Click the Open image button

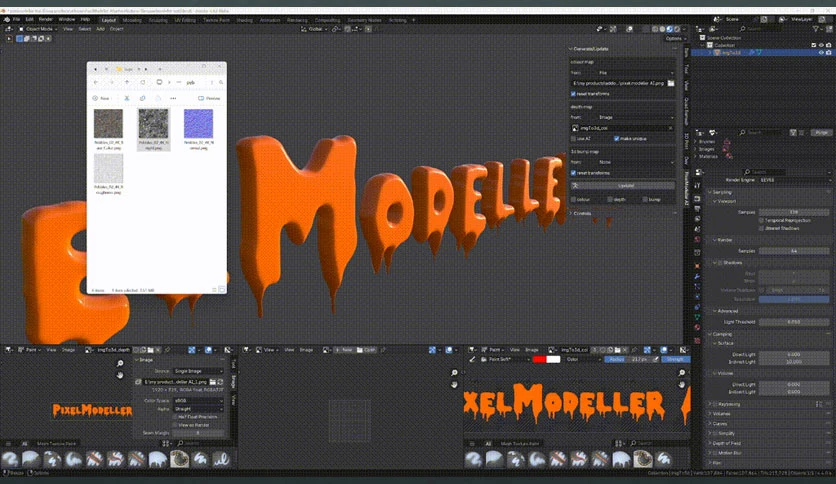pos(366,350)
